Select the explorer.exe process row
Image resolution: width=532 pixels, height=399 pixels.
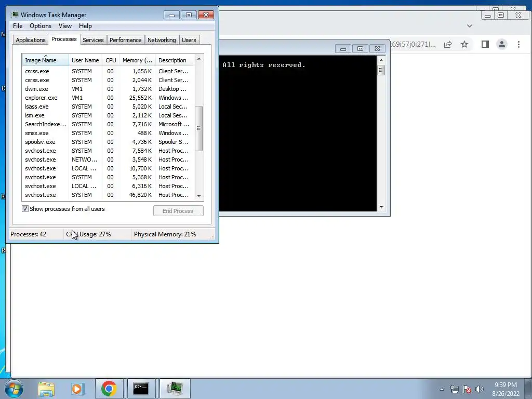(108, 98)
